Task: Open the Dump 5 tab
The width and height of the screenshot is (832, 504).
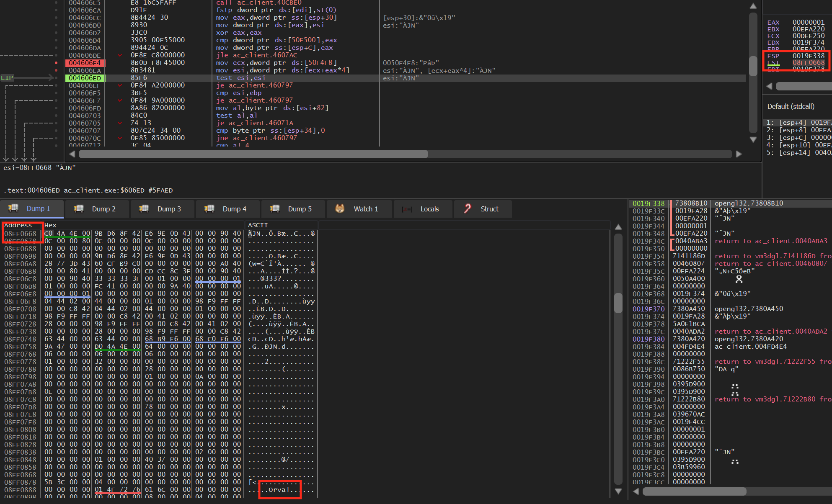Action: (x=293, y=208)
